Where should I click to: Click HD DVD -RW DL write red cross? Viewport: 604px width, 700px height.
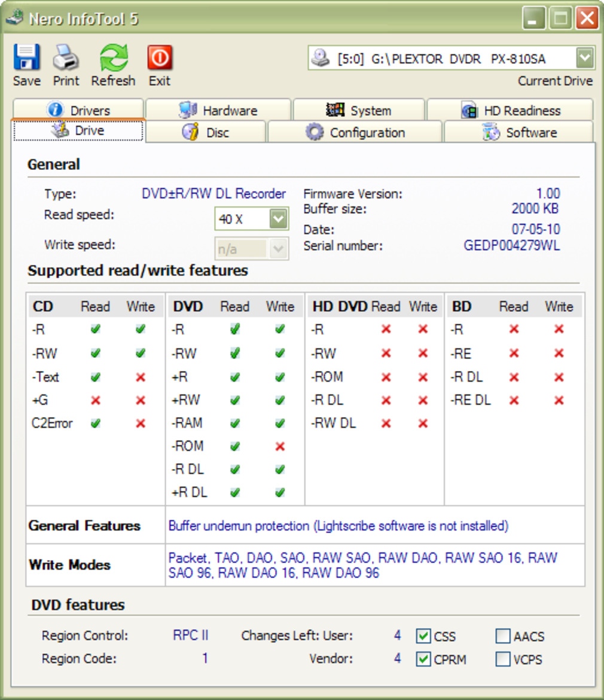pos(423,423)
